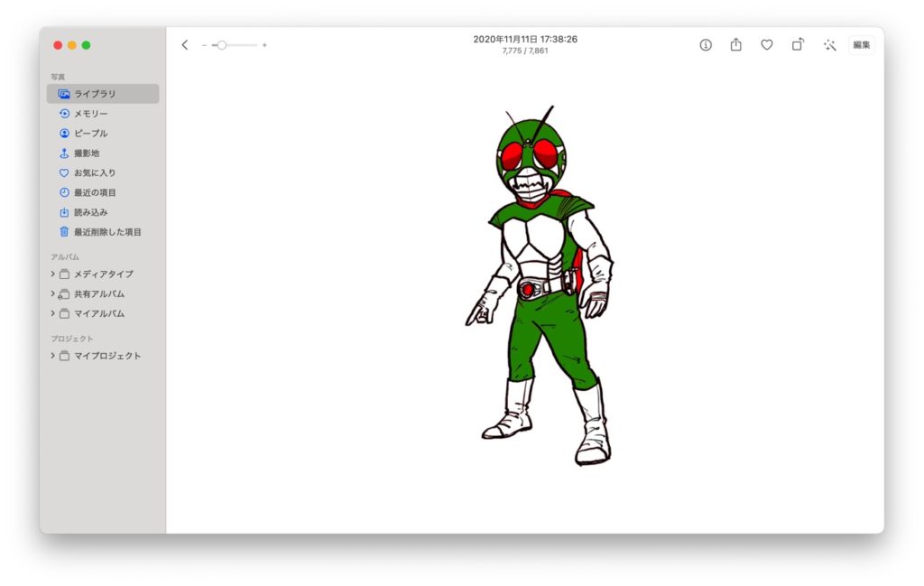
Task: Adjust the photo zoom slider
Action: click(234, 45)
